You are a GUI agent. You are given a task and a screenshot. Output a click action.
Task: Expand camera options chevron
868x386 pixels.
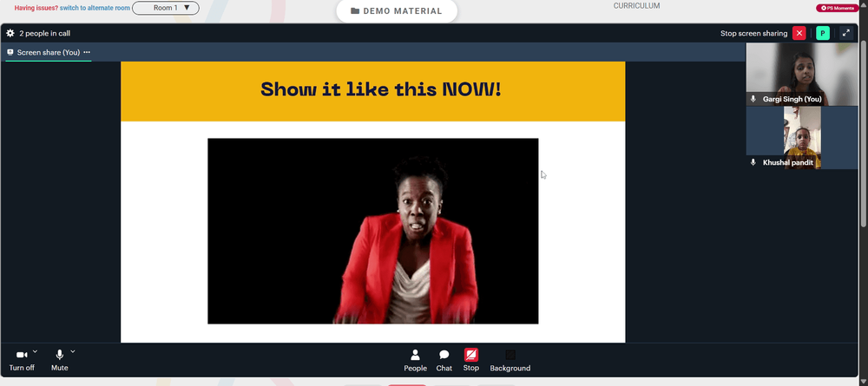35,351
